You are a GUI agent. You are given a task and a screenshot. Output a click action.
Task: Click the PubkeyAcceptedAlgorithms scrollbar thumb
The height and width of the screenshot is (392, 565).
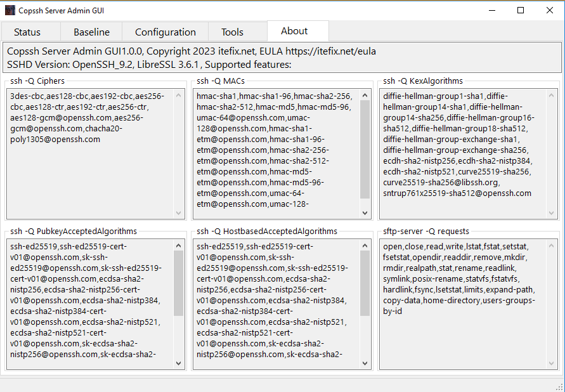[179, 283]
